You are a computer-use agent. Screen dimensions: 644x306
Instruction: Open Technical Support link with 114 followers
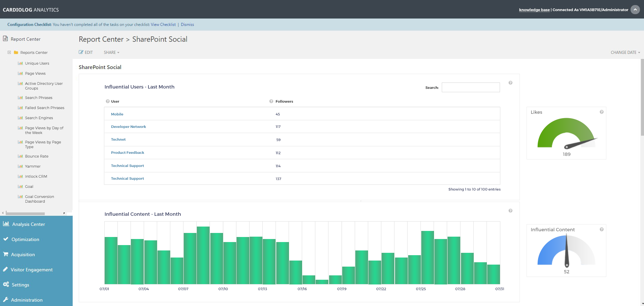pyautogui.click(x=128, y=166)
